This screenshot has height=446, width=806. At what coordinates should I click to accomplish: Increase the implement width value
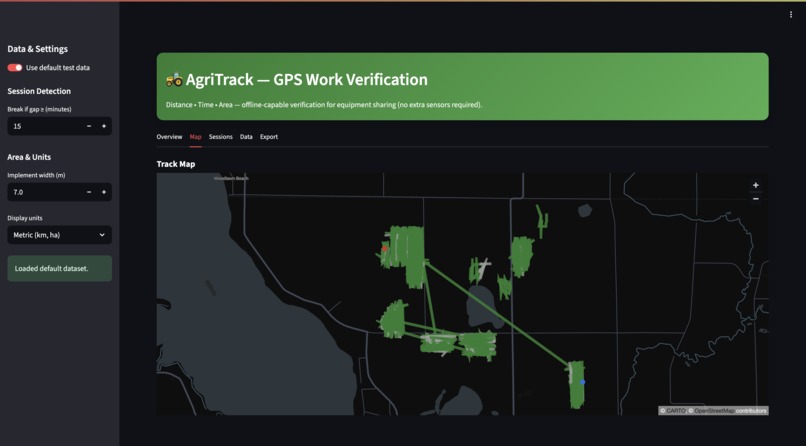click(x=104, y=192)
